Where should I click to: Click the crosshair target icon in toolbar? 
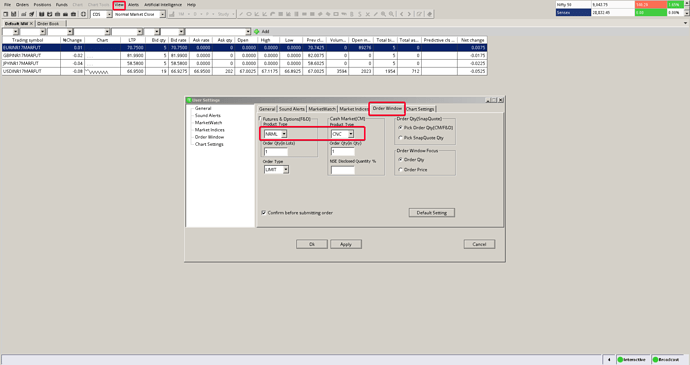pyautogui.click(x=83, y=14)
